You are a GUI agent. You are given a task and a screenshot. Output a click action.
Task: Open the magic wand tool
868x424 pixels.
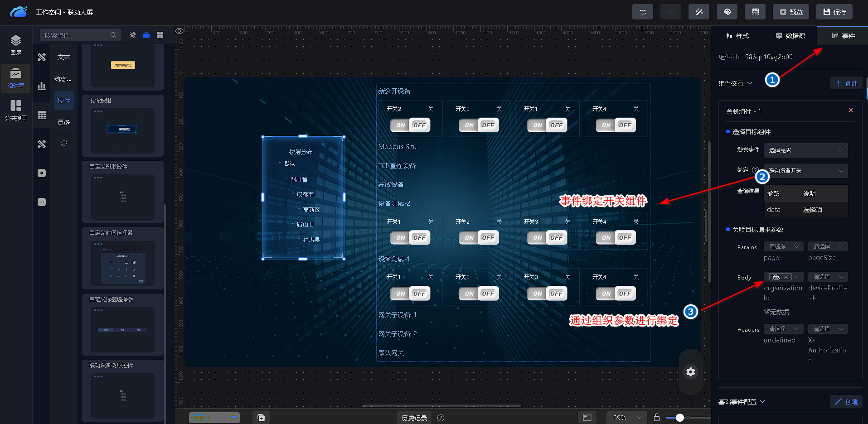click(x=698, y=12)
